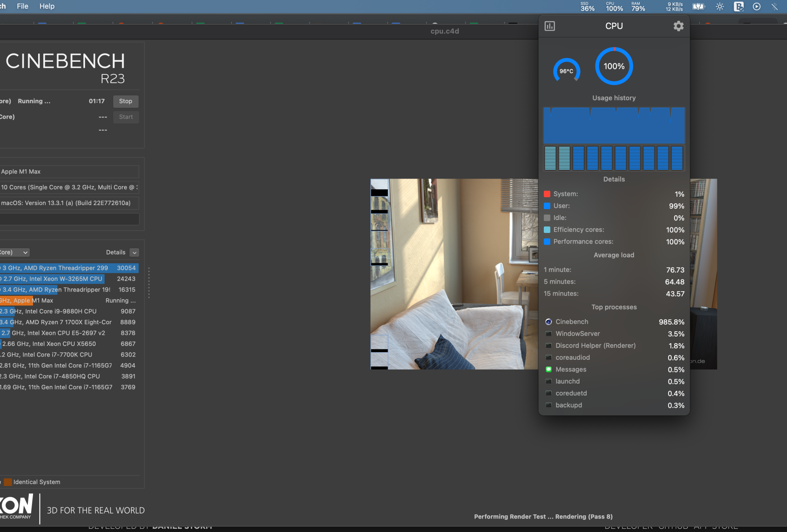Click the 100% CPU usage ring
Image resolution: width=787 pixels, height=532 pixels.
614,66
